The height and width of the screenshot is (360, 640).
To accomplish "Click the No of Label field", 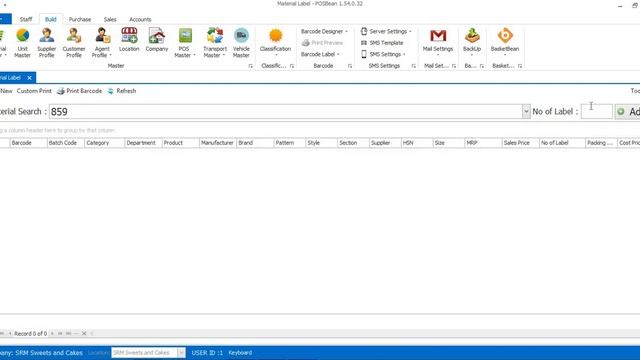I will click(x=597, y=111).
